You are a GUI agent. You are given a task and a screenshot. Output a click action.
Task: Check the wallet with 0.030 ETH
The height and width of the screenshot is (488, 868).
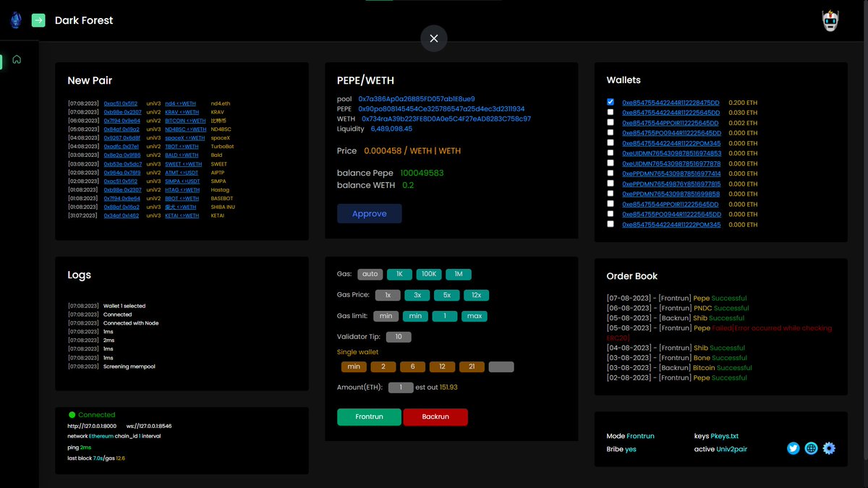610,112
